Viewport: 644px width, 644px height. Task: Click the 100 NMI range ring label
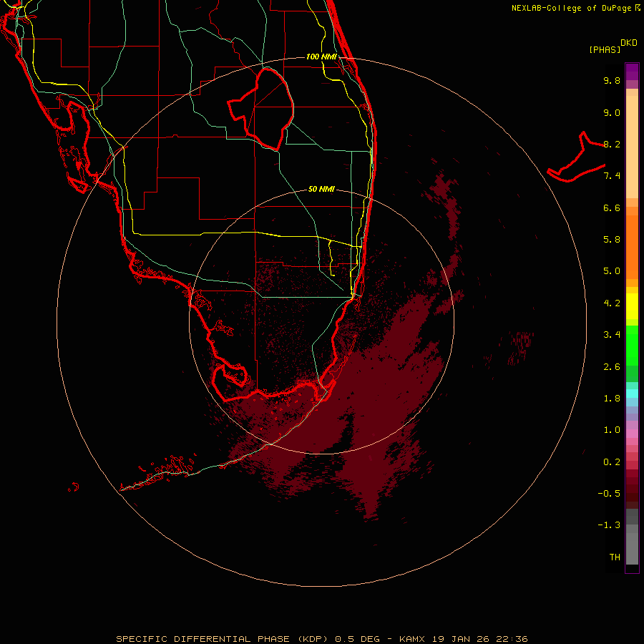click(x=321, y=57)
